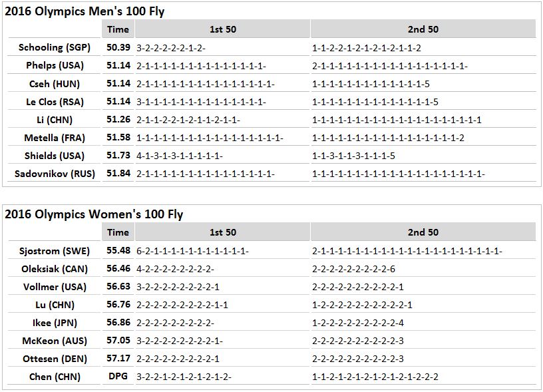543x392 pixels.
Task: Click the Ottesen (DEN) name cell
Action: 55,359
